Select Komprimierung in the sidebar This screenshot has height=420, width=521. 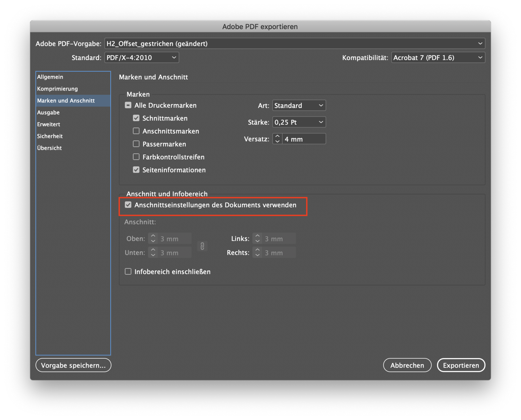pyautogui.click(x=57, y=89)
